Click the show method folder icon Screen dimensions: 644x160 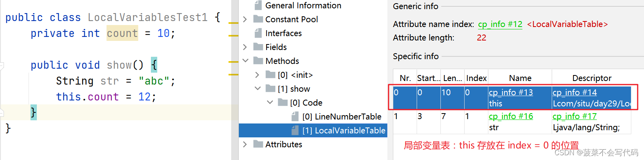[270, 89]
